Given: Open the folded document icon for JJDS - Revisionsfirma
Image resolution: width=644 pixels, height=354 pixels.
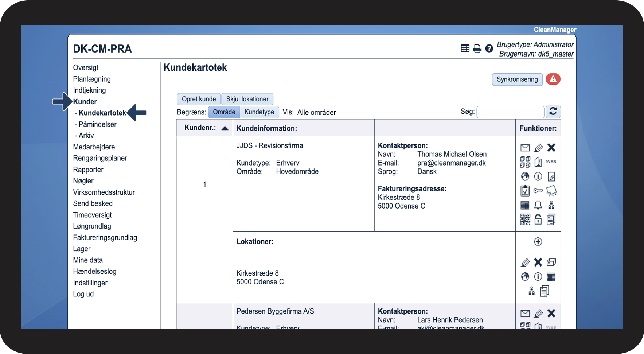Looking at the screenshot, I should click(538, 162).
